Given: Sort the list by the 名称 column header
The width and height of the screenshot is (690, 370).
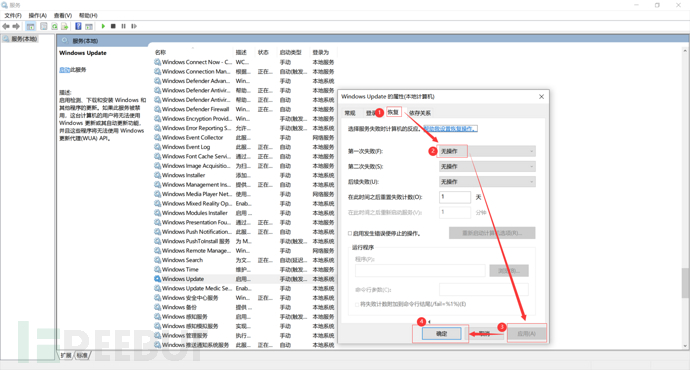Looking at the screenshot, I should (x=160, y=52).
